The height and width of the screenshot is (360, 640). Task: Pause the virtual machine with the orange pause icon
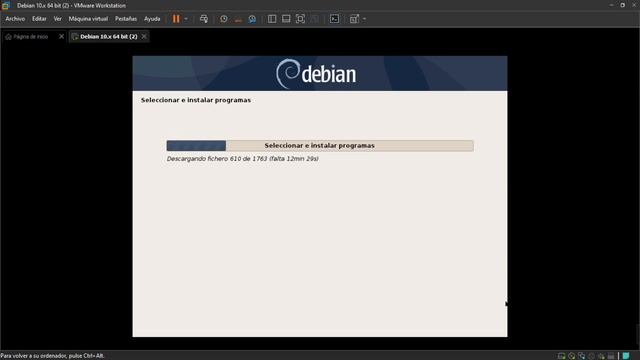pos(176,19)
